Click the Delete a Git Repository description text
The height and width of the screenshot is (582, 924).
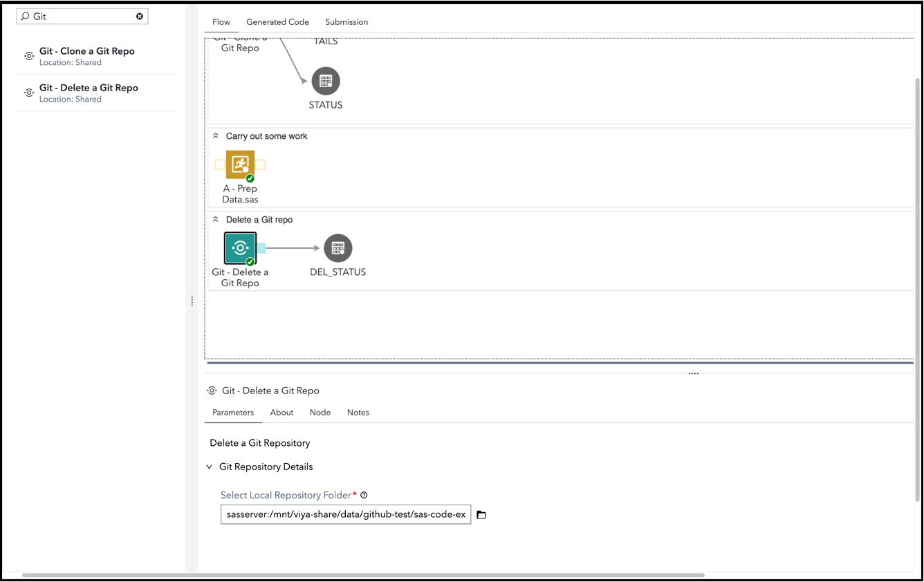tap(260, 443)
